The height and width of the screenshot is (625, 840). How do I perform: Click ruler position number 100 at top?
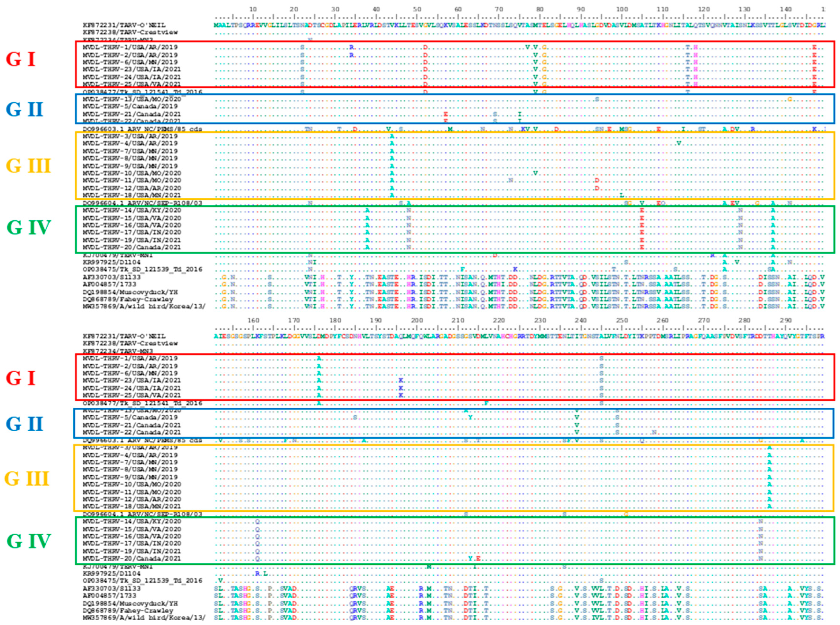click(622, 9)
